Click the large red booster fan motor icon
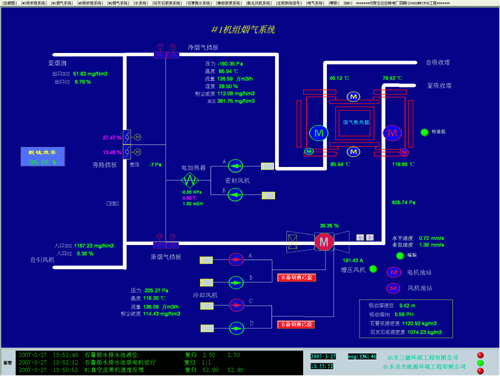The image size is (500, 376). [x=324, y=242]
